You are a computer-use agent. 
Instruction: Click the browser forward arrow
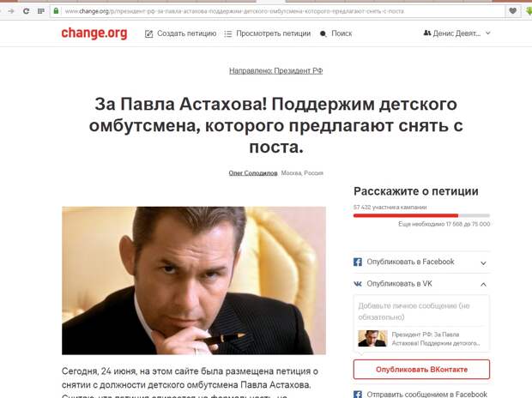coord(11,11)
